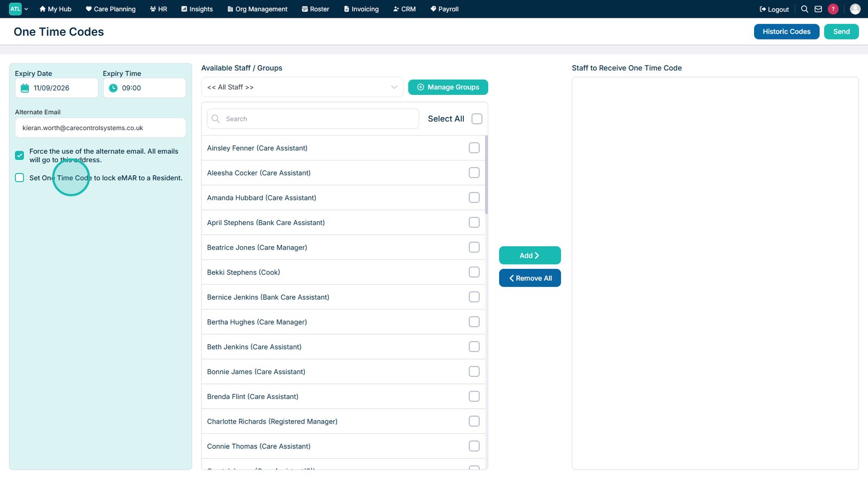The width and height of the screenshot is (868, 488).
Task: Toggle Force the use of alternate email checkbox
Action: [x=20, y=156]
